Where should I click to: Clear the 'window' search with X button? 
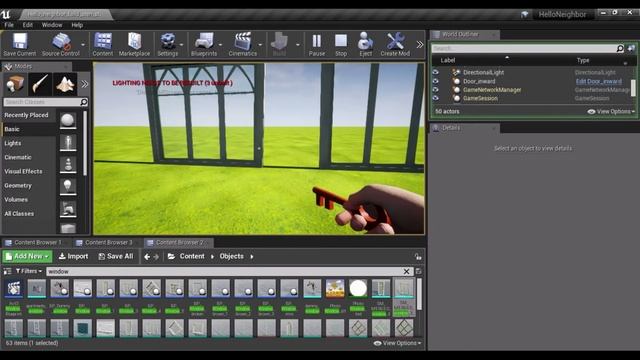click(x=407, y=271)
